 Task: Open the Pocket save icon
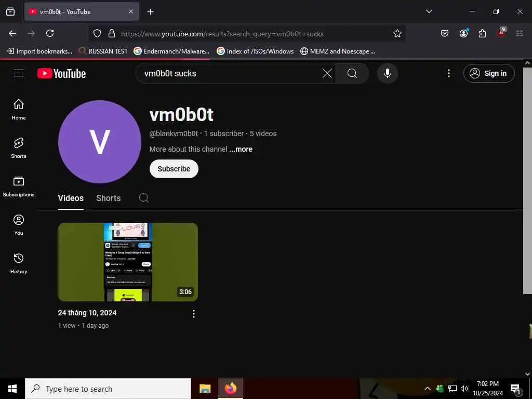point(445,33)
